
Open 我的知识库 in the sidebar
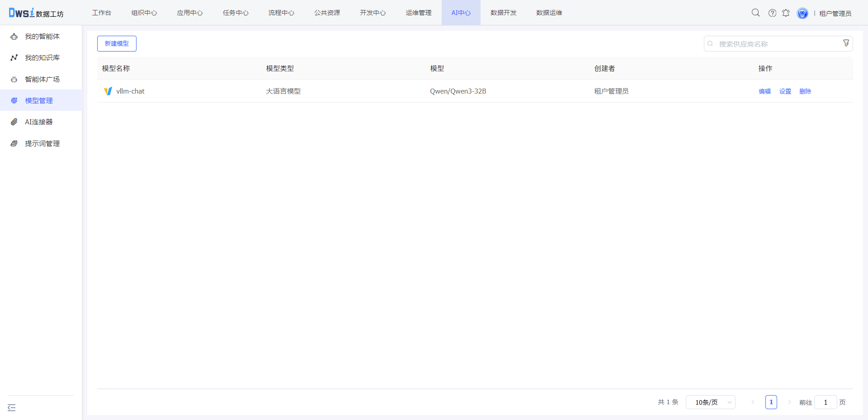pos(42,57)
